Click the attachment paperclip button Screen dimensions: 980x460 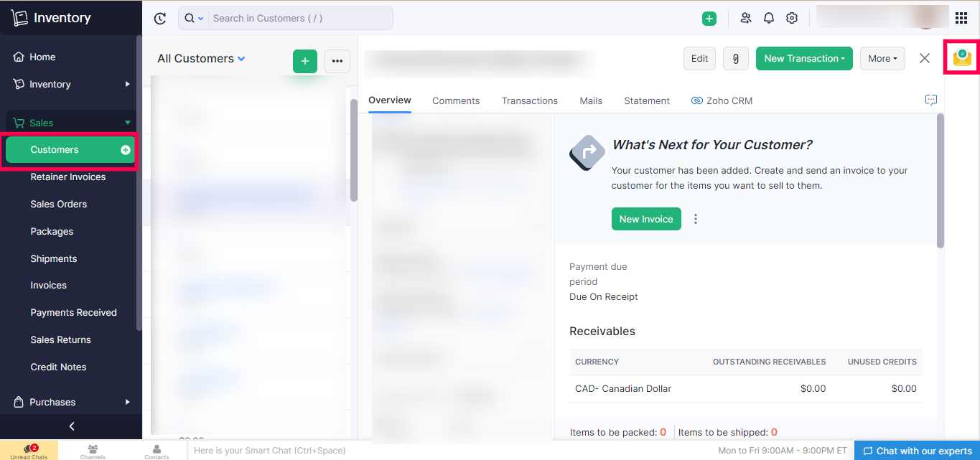pos(736,59)
